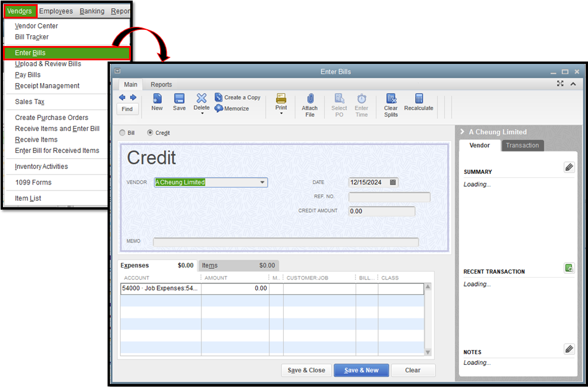Collapse the ribbon with the caret icon

[573, 84]
